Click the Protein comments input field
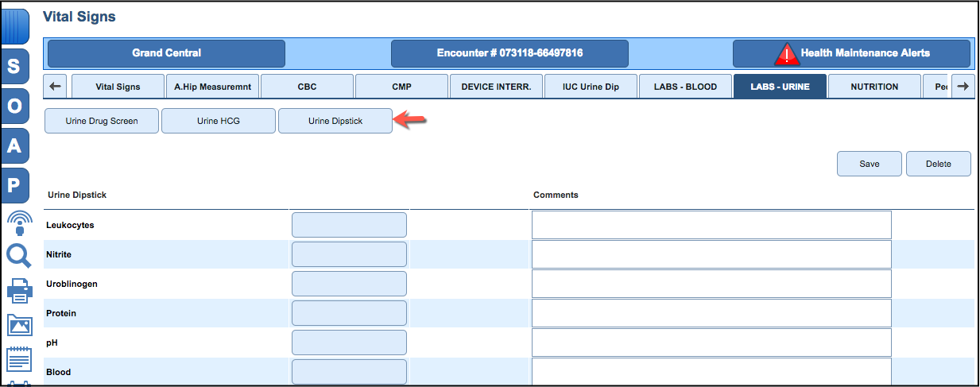 click(711, 313)
